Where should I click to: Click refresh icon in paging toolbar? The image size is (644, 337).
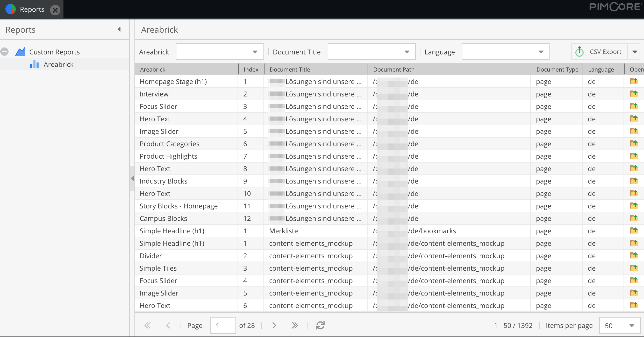pos(320,325)
